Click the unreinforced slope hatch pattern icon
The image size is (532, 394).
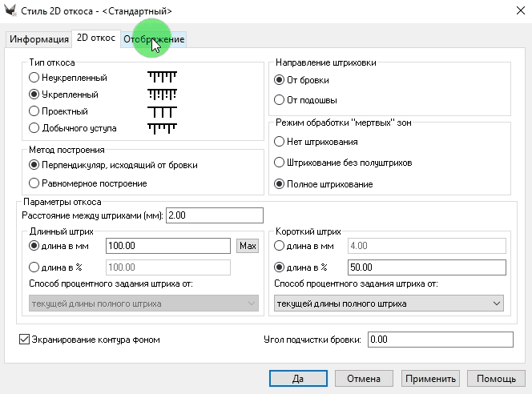[x=161, y=78]
